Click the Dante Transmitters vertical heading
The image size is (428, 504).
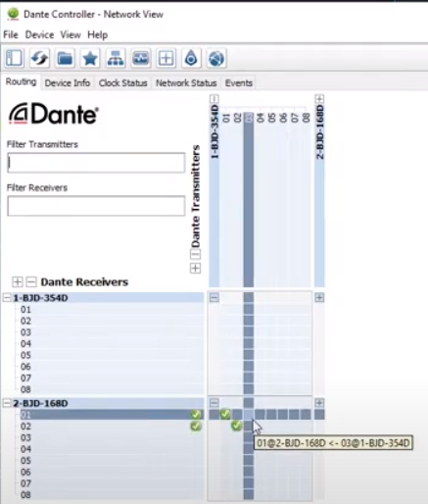pyautogui.click(x=196, y=196)
